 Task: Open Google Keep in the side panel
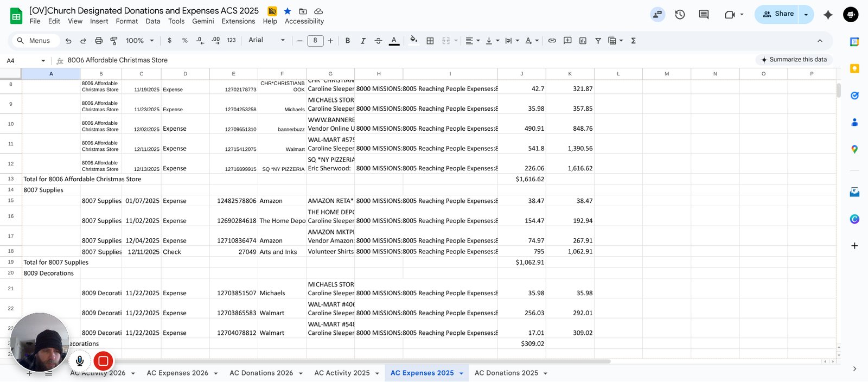pos(854,68)
